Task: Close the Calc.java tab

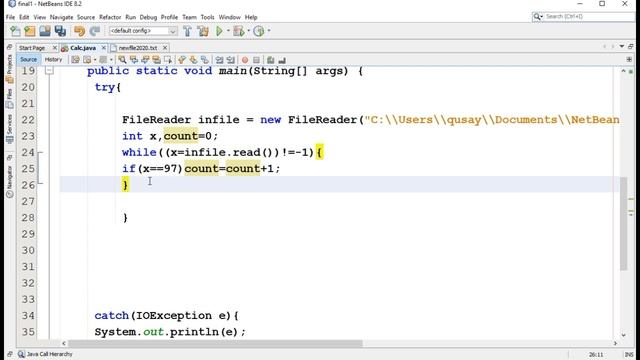Action: [x=103, y=48]
